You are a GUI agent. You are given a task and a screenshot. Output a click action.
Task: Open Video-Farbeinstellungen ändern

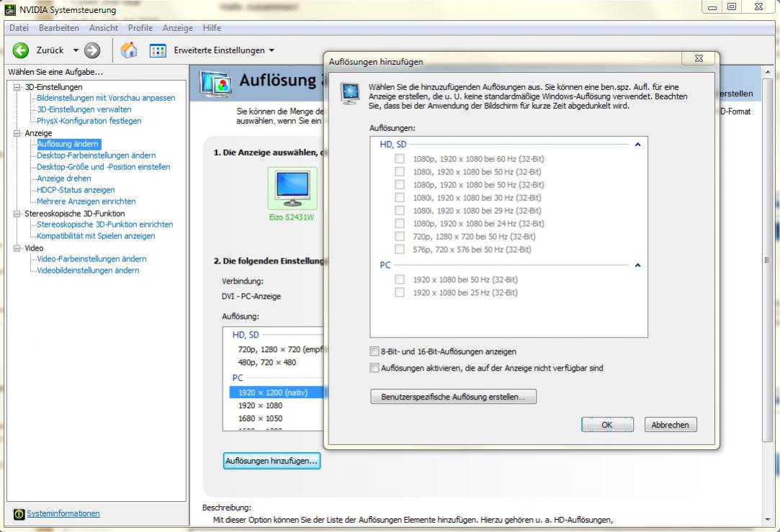pos(91,259)
